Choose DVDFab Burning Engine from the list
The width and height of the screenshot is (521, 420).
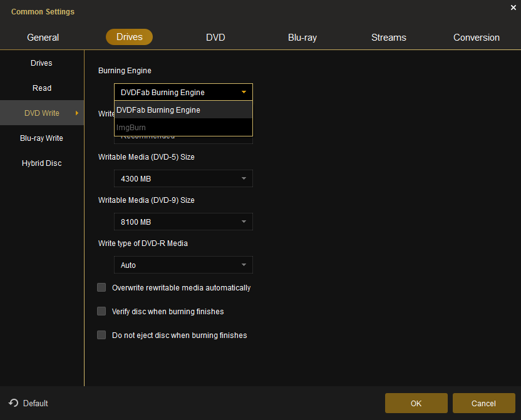[183, 110]
